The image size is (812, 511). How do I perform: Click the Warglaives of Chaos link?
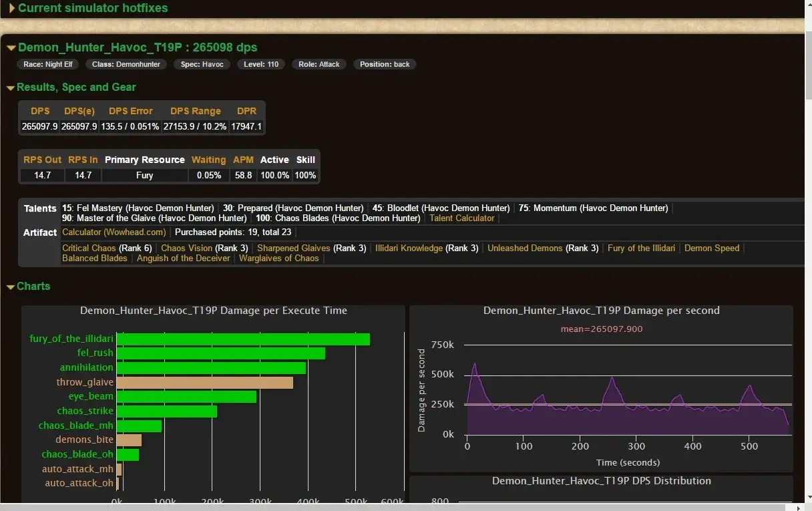pos(278,258)
